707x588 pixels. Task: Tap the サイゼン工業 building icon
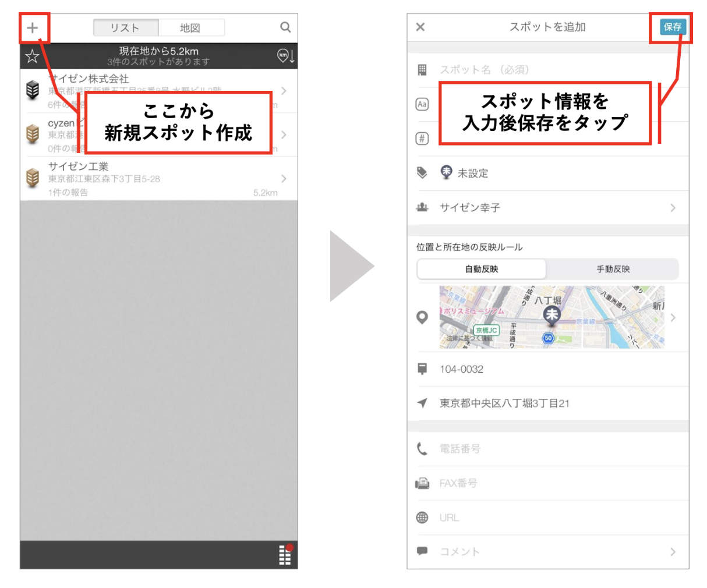[x=33, y=178]
